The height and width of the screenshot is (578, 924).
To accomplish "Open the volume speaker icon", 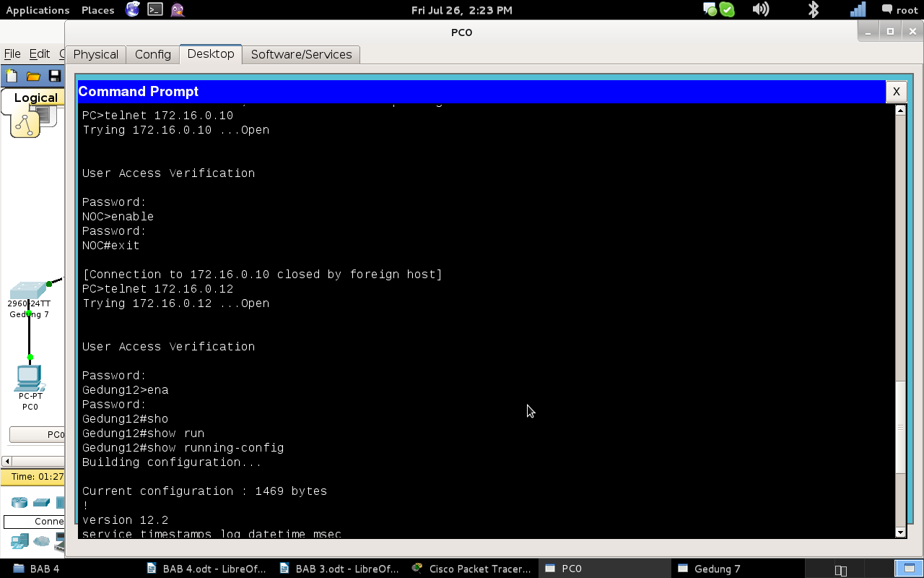I will point(760,9).
